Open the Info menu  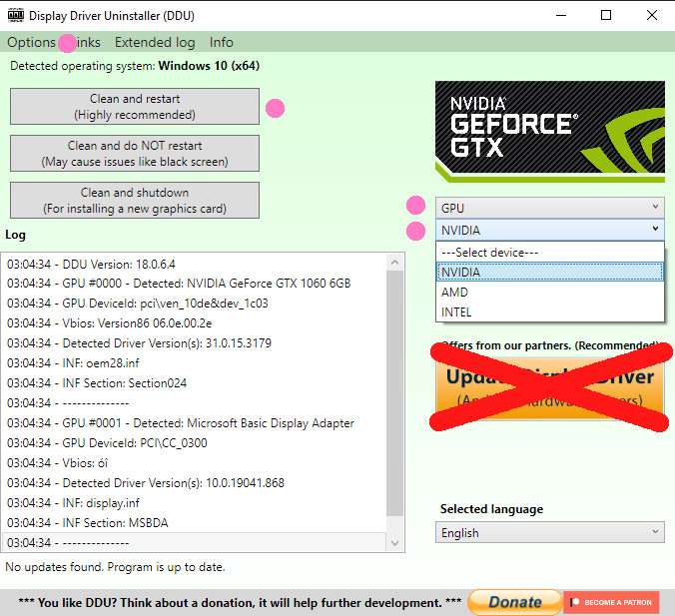222,42
